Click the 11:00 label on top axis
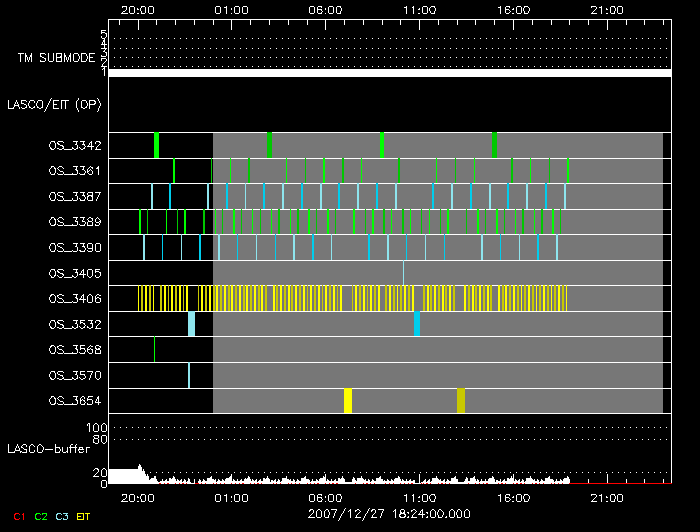Viewport: 700px width, 532px height. [x=418, y=8]
